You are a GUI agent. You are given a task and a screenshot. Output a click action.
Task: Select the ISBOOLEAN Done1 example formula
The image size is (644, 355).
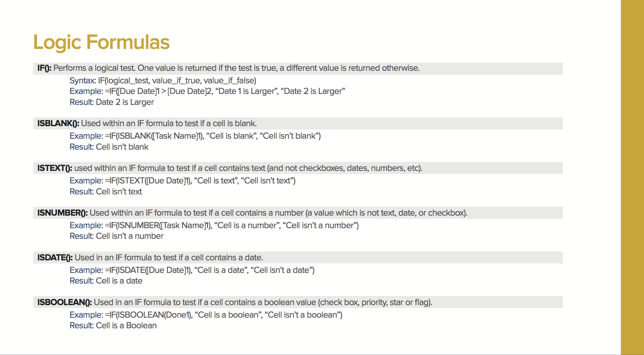[x=206, y=315]
